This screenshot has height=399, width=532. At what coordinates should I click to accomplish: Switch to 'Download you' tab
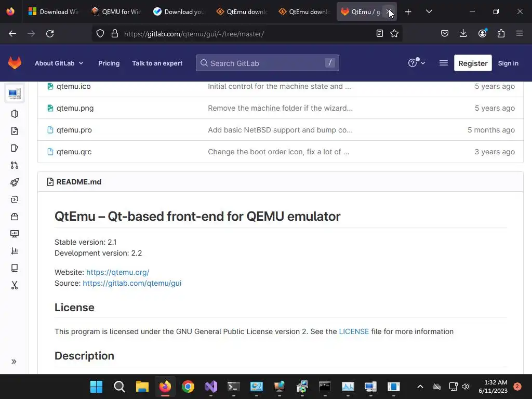pos(179,11)
